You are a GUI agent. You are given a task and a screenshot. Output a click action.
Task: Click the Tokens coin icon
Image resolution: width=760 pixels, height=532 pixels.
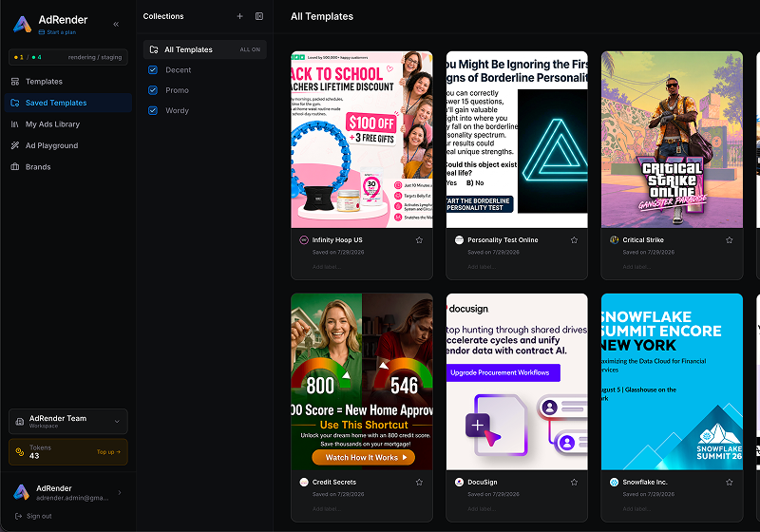click(x=20, y=451)
